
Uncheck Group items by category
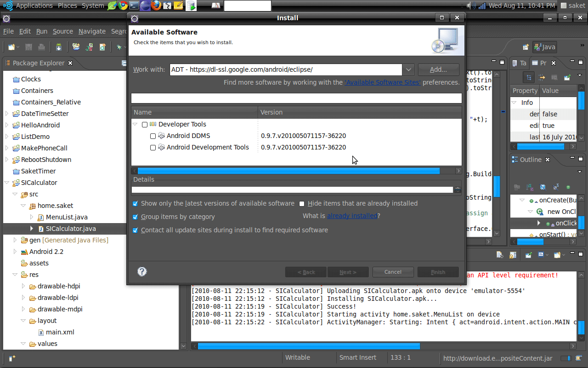coord(135,217)
